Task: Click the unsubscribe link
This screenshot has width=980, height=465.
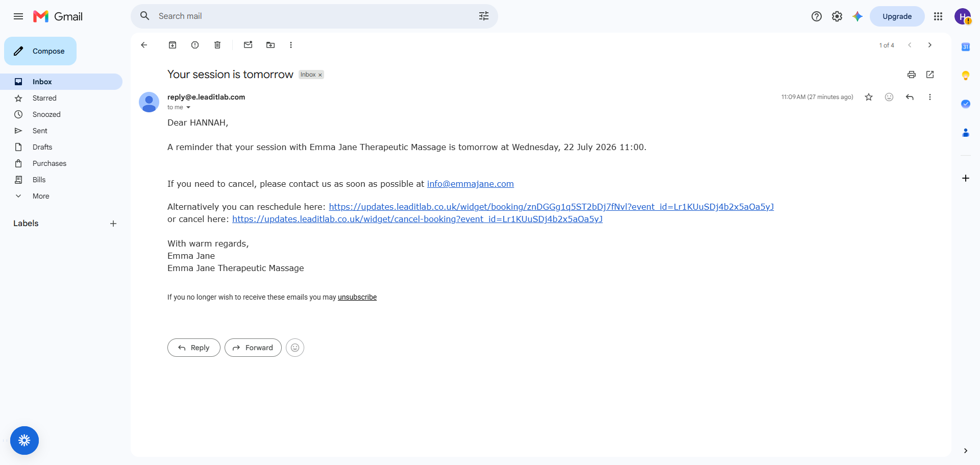Action: [357, 297]
